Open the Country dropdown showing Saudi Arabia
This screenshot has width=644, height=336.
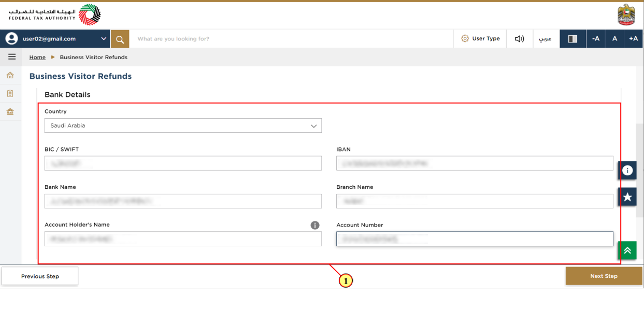pos(183,125)
